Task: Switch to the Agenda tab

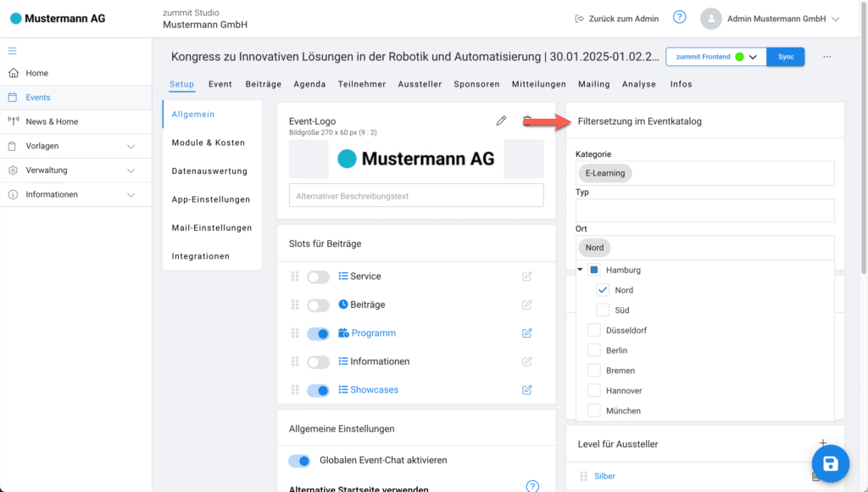Action: (309, 84)
